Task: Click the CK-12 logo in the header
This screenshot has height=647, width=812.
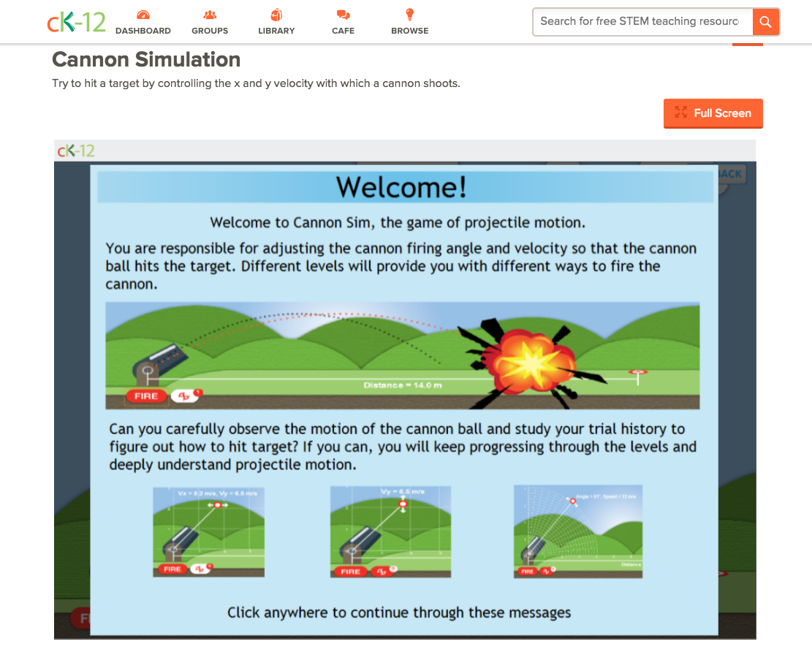Action: point(75,21)
